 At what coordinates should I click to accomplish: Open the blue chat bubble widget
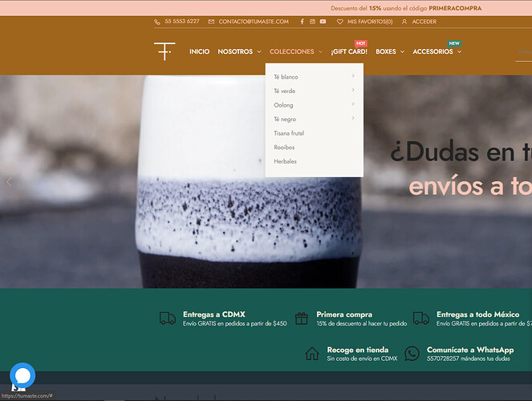(22, 375)
